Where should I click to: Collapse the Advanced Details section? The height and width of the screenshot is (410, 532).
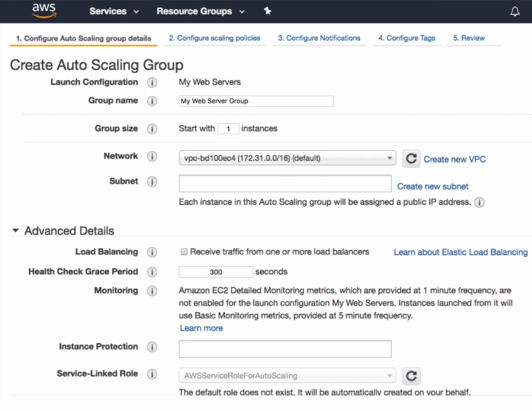pyautogui.click(x=15, y=231)
